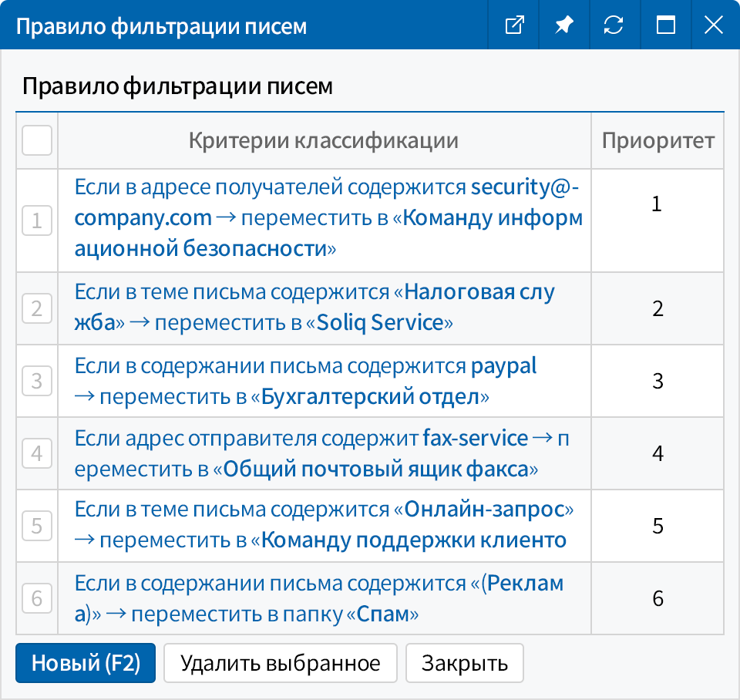
Task: Check the row 6 checkbox
Action: pyautogui.click(x=37, y=598)
